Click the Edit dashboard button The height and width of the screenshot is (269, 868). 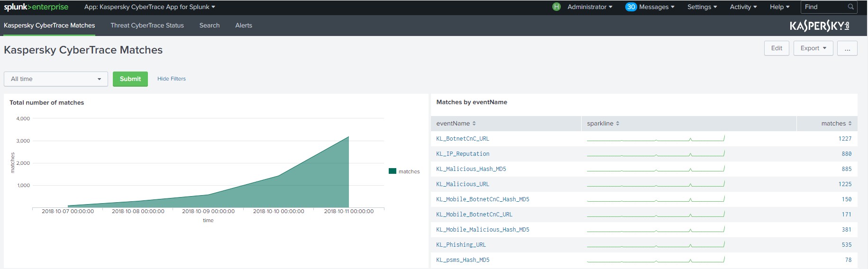(777, 48)
